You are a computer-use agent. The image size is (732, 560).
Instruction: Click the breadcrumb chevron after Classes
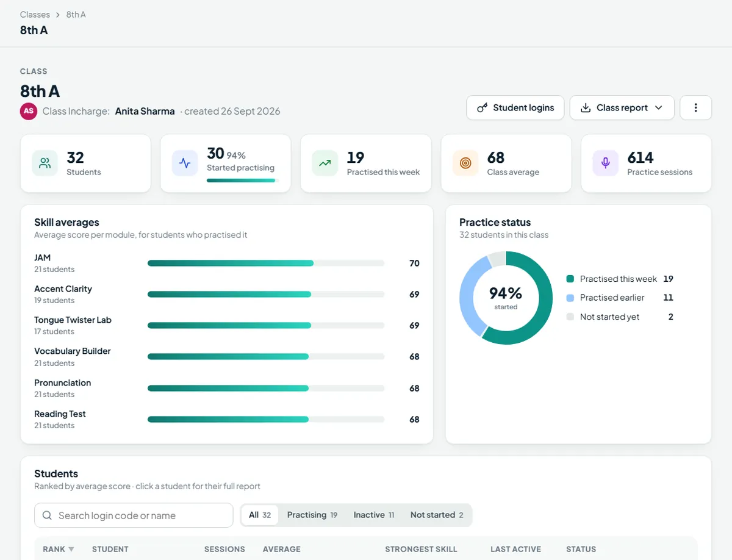58,15
